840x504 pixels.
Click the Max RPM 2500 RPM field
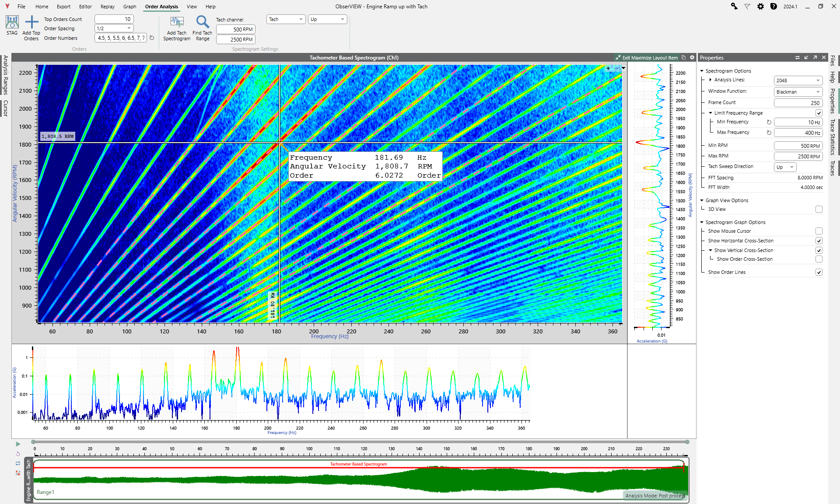[x=798, y=156]
